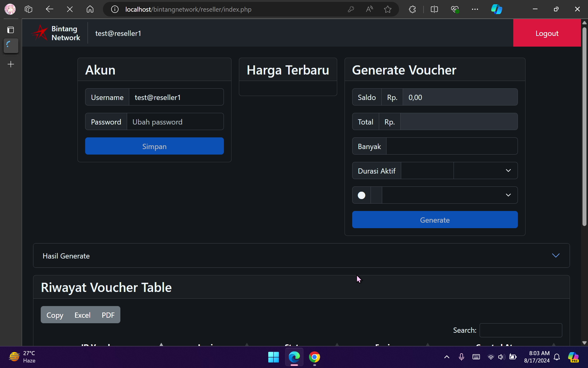Image resolution: width=588 pixels, height=368 pixels.
Task: Expand the Hasil Generate accordion
Action: (x=301, y=255)
